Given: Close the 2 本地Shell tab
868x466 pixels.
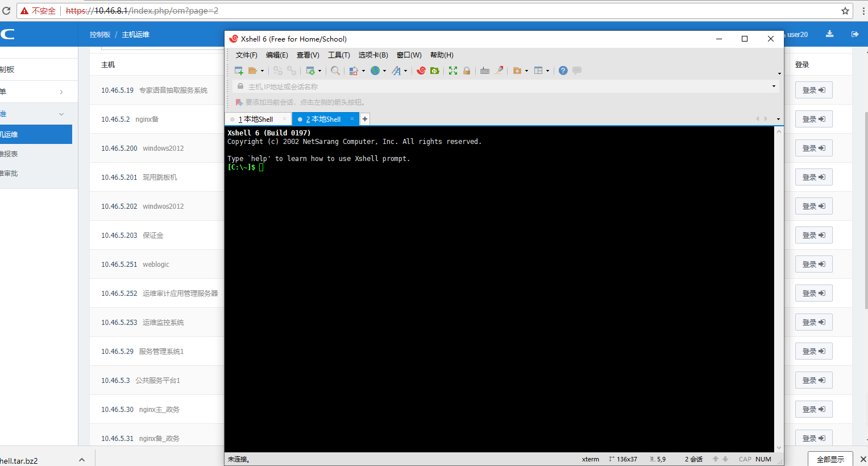Looking at the screenshot, I should 352,119.
